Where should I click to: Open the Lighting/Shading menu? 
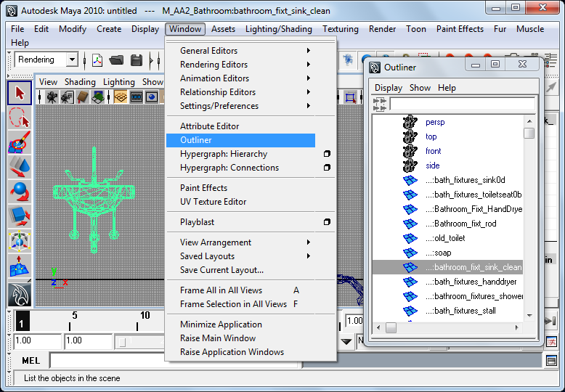click(279, 29)
